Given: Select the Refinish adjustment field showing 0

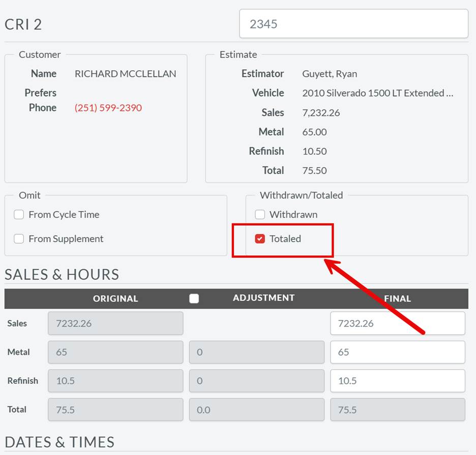Looking at the screenshot, I should coord(257,381).
